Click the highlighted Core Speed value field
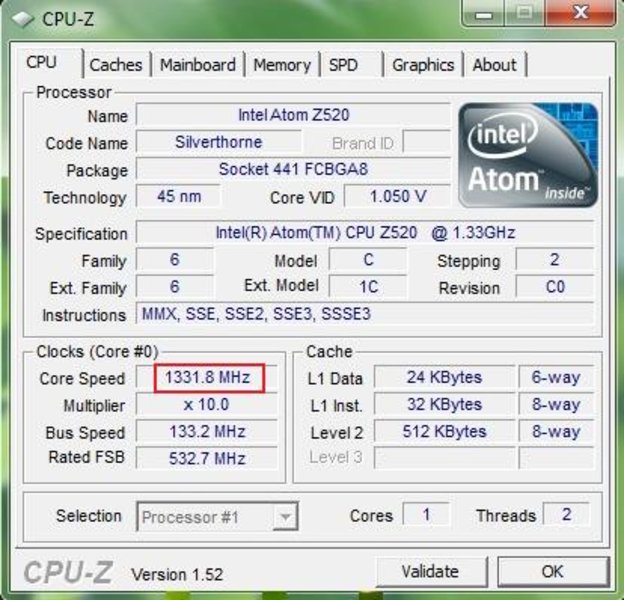Image resolution: width=624 pixels, height=600 pixels. [x=209, y=378]
